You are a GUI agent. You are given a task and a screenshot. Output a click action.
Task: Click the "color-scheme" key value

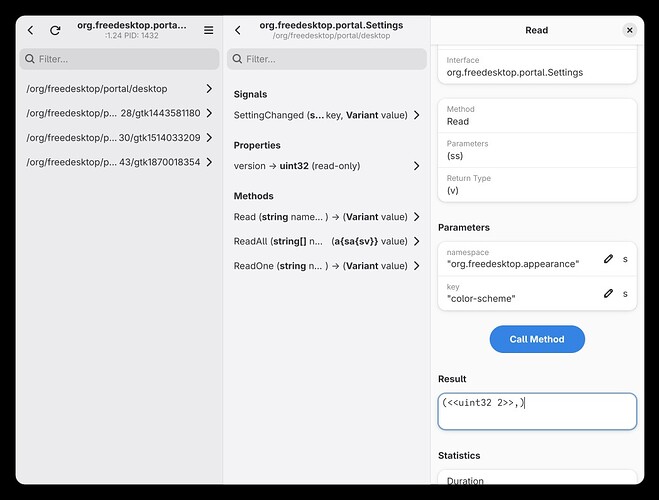coord(481,298)
